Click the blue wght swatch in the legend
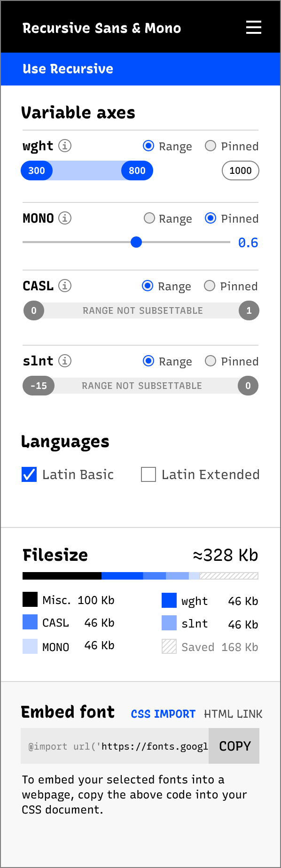The width and height of the screenshot is (281, 868). pyautogui.click(x=169, y=600)
